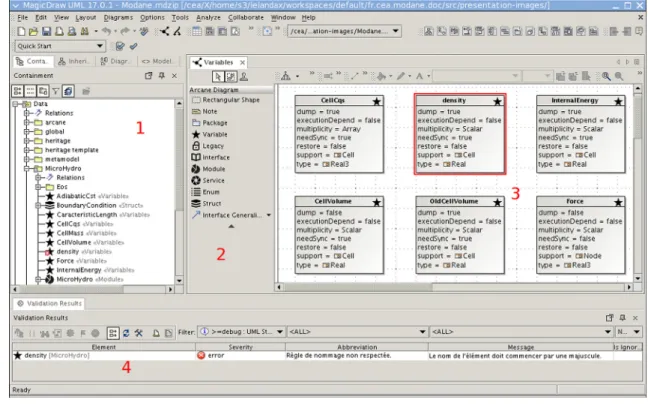Image resolution: width=648 pixels, height=406 pixels.
Task: Switch to the Diagrams browser tab
Action: [115, 61]
